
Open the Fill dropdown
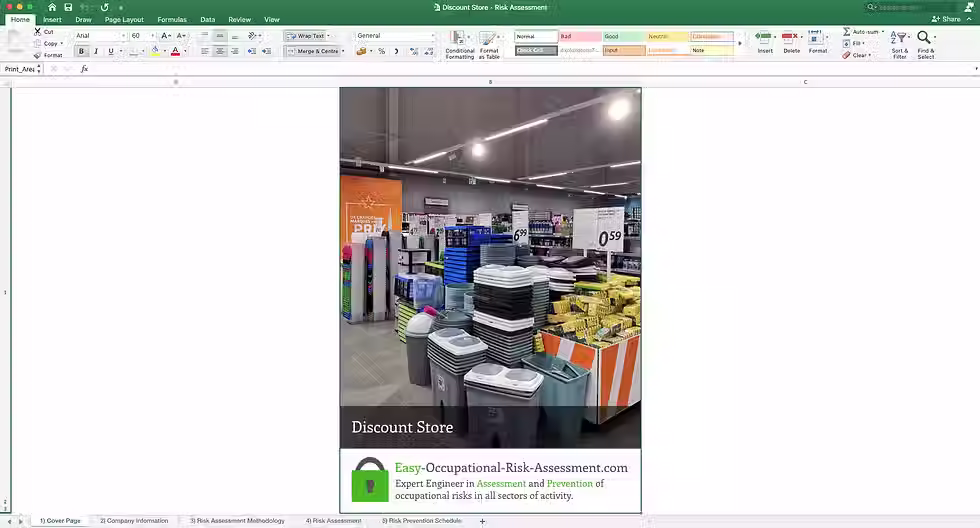tap(854, 43)
